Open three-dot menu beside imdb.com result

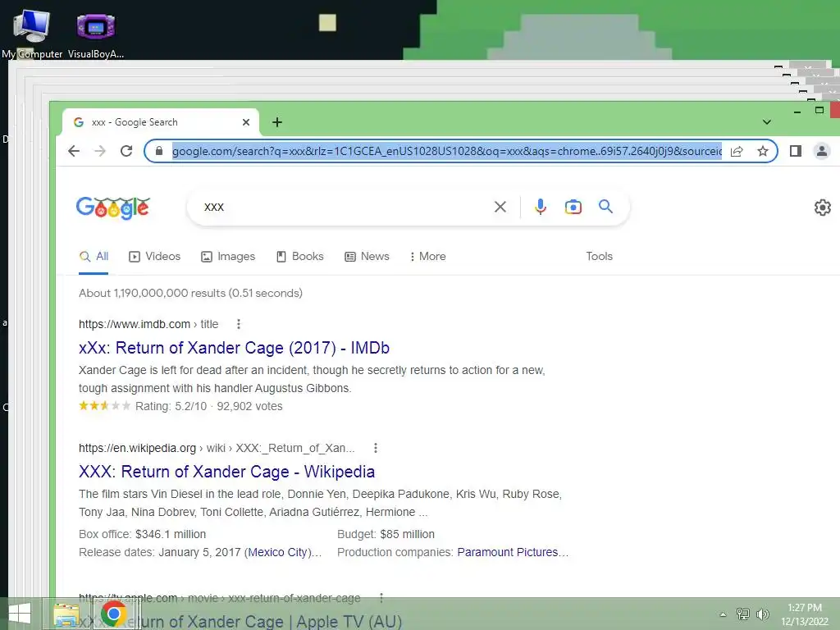point(239,324)
